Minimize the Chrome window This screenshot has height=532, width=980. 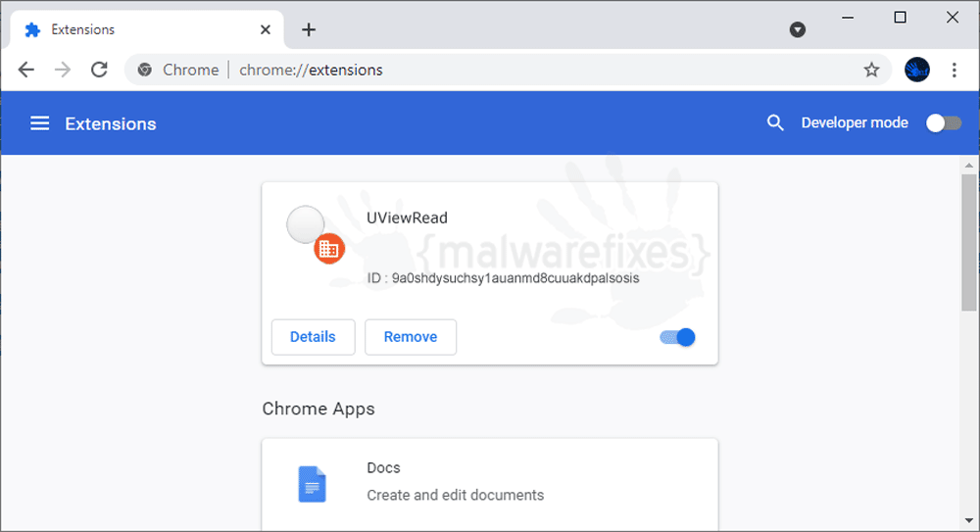[848, 18]
